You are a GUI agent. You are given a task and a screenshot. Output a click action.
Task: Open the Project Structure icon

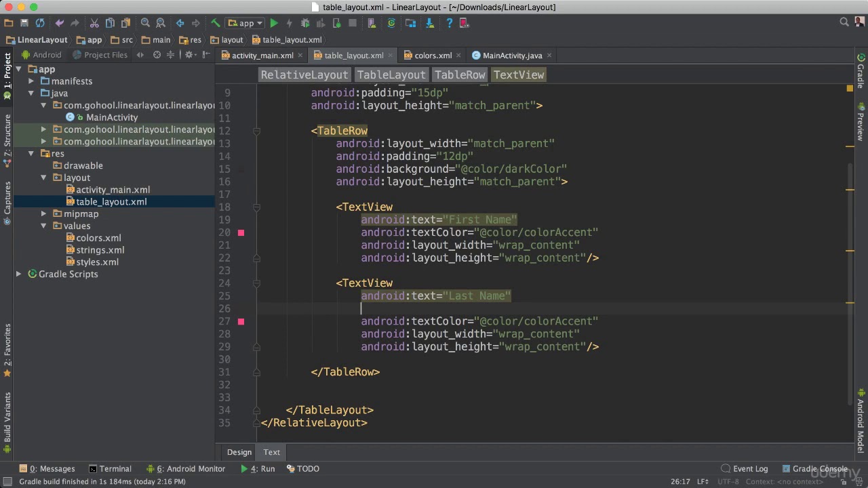pyautogui.click(x=410, y=23)
